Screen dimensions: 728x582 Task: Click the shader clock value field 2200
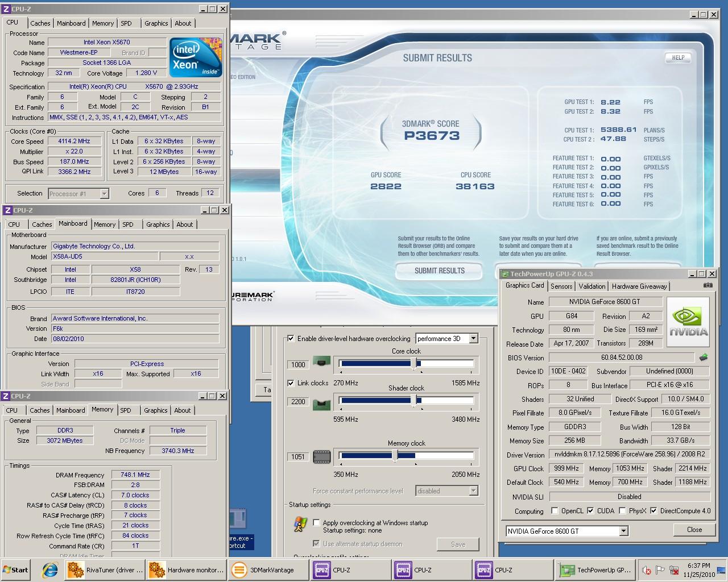(x=298, y=402)
